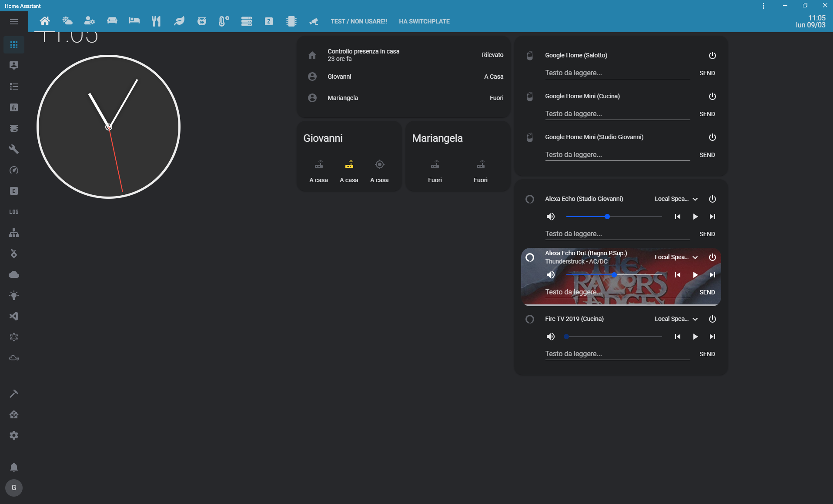Click the Fire TV 2019 volume slider
The image size is (833, 504).
click(x=614, y=337)
